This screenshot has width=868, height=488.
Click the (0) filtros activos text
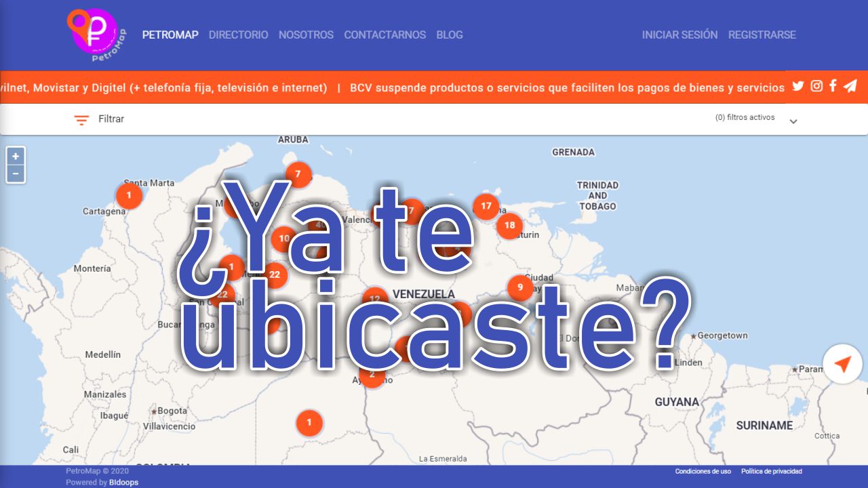tap(745, 117)
